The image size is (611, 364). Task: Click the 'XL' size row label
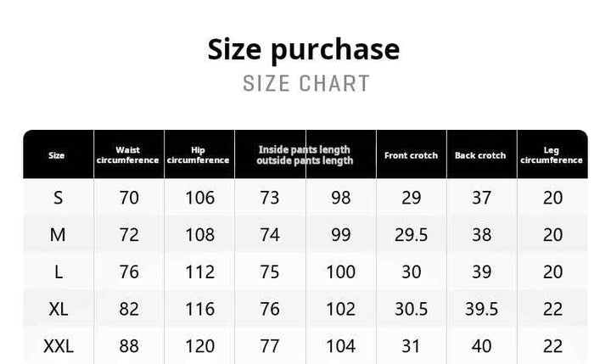tap(59, 309)
